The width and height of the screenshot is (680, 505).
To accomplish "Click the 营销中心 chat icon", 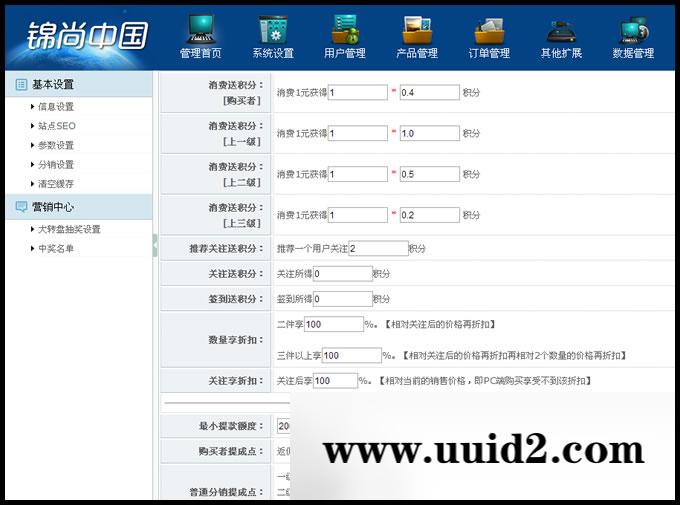I will pyautogui.click(x=21, y=207).
